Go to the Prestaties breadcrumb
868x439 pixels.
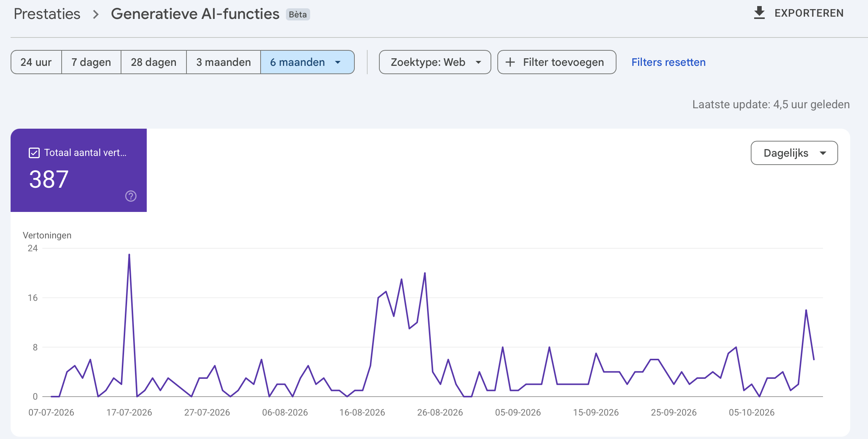(x=47, y=14)
